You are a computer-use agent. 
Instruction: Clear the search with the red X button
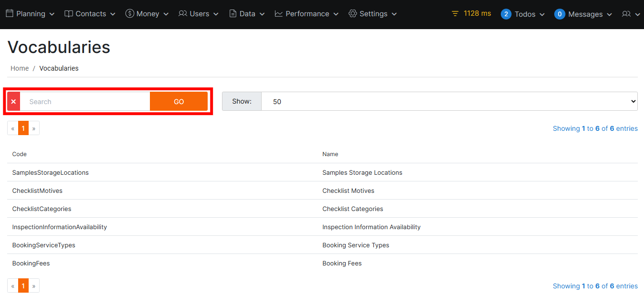point(13,102)
